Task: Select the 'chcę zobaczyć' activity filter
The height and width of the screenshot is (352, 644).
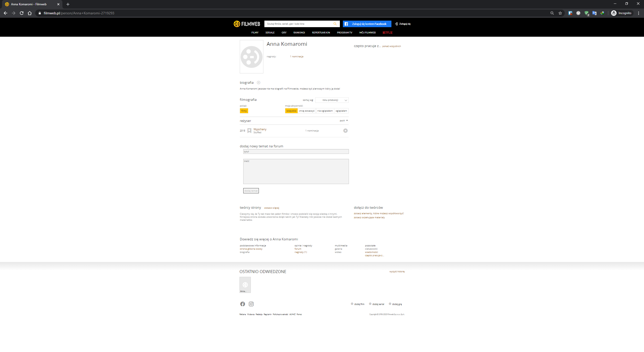Action: coord(307,111)
